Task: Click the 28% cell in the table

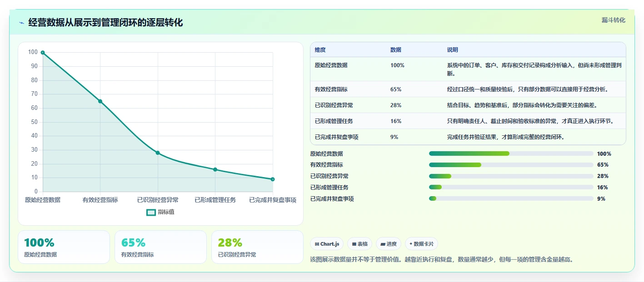Action: point(395,105)
